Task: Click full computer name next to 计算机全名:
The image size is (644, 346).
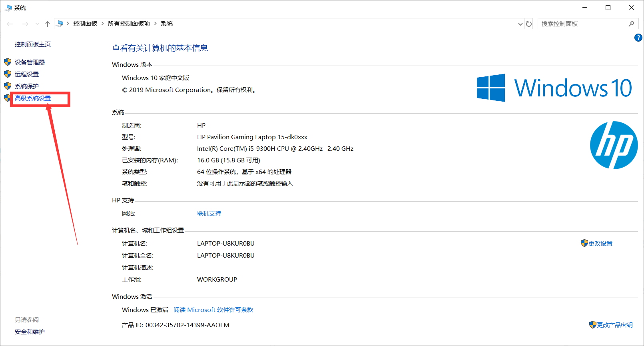Action: tap(226, 256)
